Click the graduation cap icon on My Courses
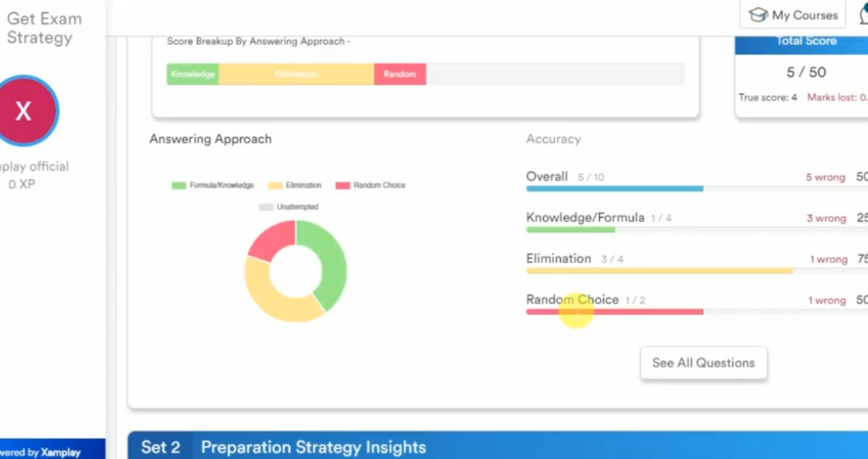 [757, 14]
